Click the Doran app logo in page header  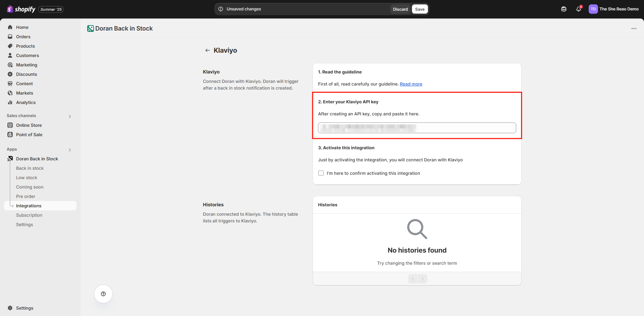click(x=91, y=29)
